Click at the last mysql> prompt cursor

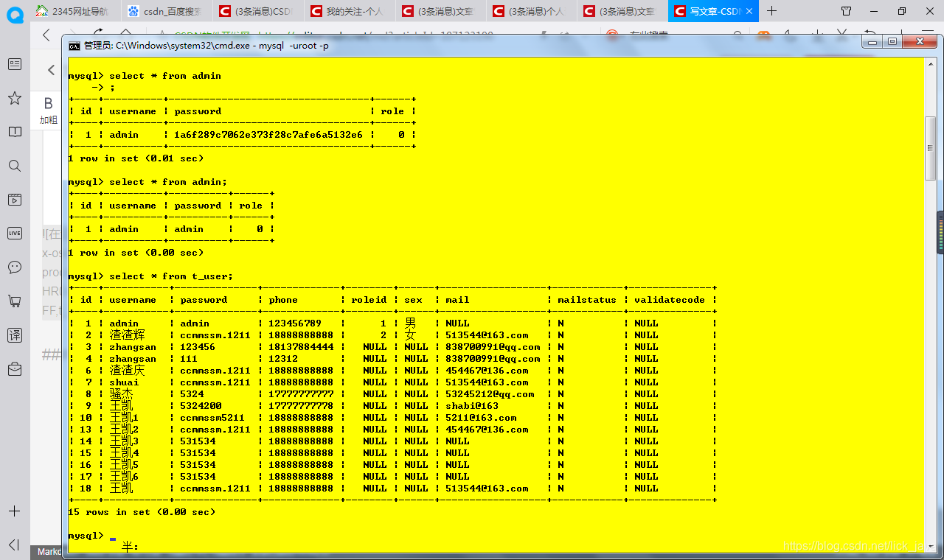(113, 538)
